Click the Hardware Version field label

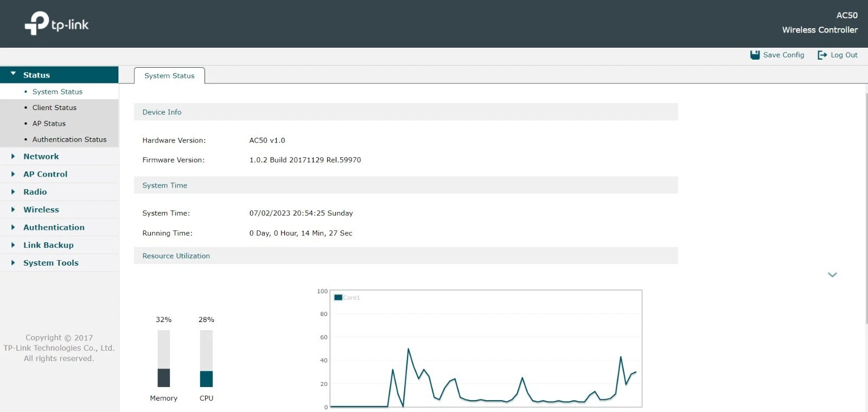[x=174, y=140]
